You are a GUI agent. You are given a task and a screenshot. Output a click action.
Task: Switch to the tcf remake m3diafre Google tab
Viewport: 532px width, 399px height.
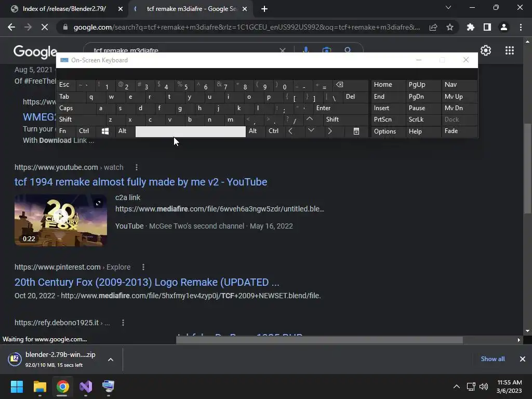pos(190,9)
